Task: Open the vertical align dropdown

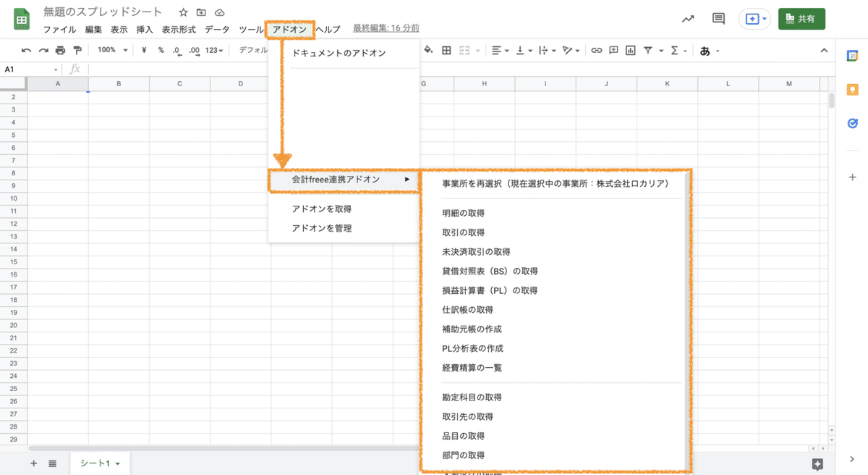Action: 524,50
